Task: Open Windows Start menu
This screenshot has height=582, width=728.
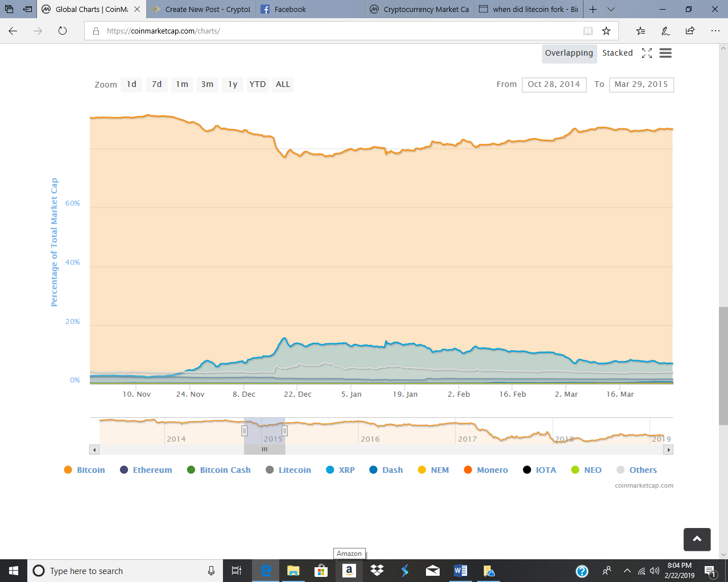Action: [14, 571]
